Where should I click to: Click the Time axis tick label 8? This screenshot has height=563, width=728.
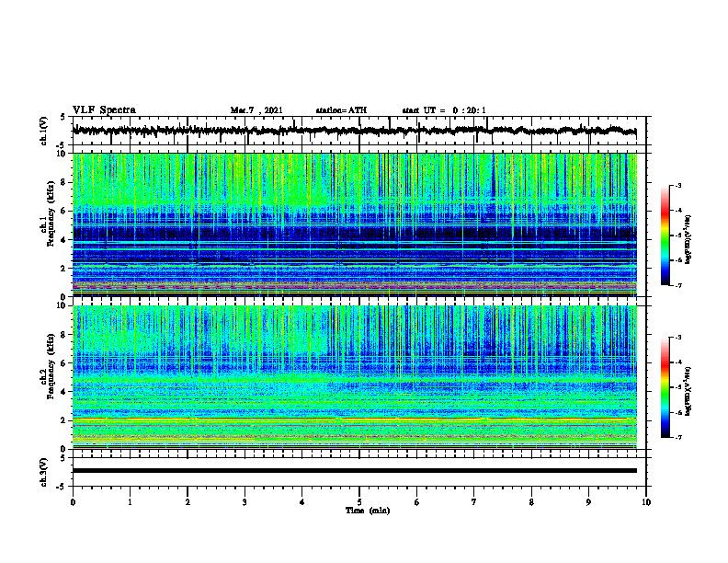[531, 502]
